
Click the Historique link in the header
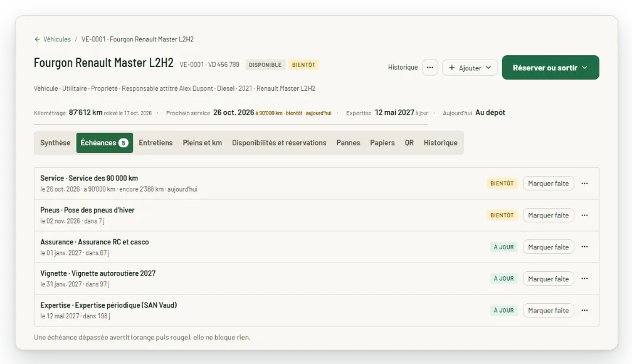pyautogui.click(x=403, y=68)
